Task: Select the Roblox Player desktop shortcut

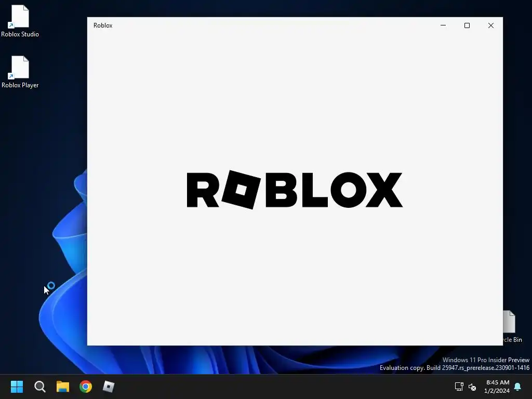Action: point(20,72)
